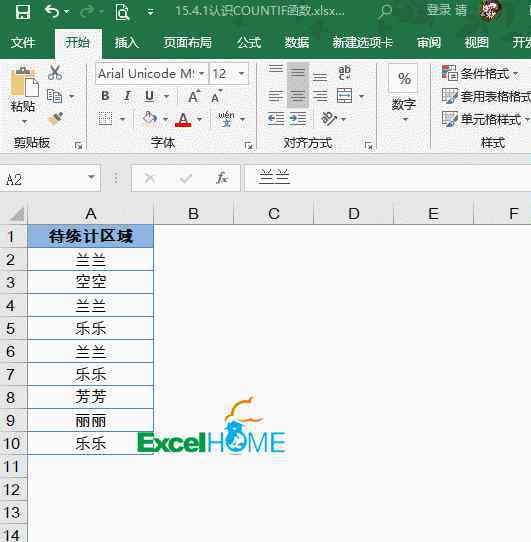Click the Redo arrow icon
The width and height of the screenshot is (531, 542).
point(87,12)
